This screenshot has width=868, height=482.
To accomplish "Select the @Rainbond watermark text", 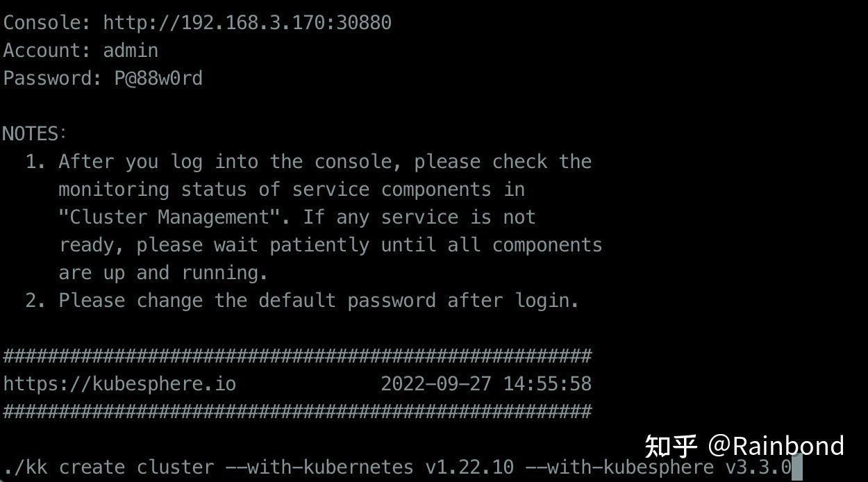I will 776,446.
